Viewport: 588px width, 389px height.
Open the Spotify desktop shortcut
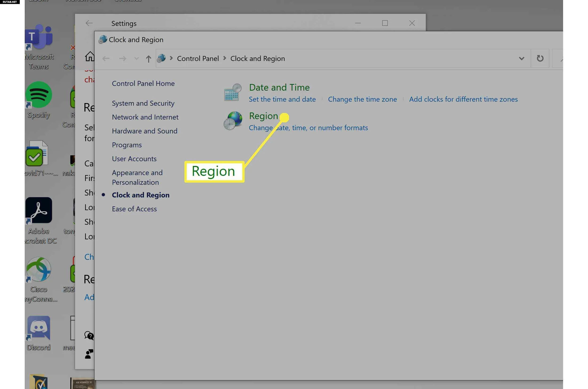pyautogui.click(x=39, y=95)
